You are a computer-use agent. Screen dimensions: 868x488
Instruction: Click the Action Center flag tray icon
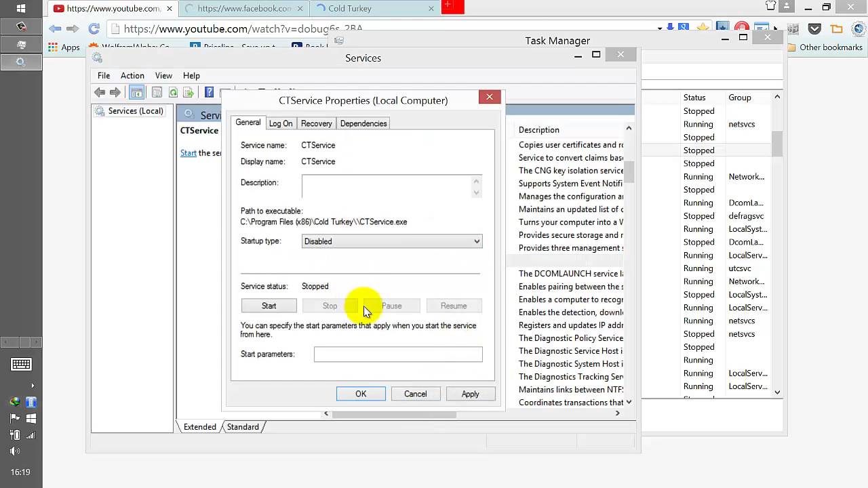coord(14,418)
